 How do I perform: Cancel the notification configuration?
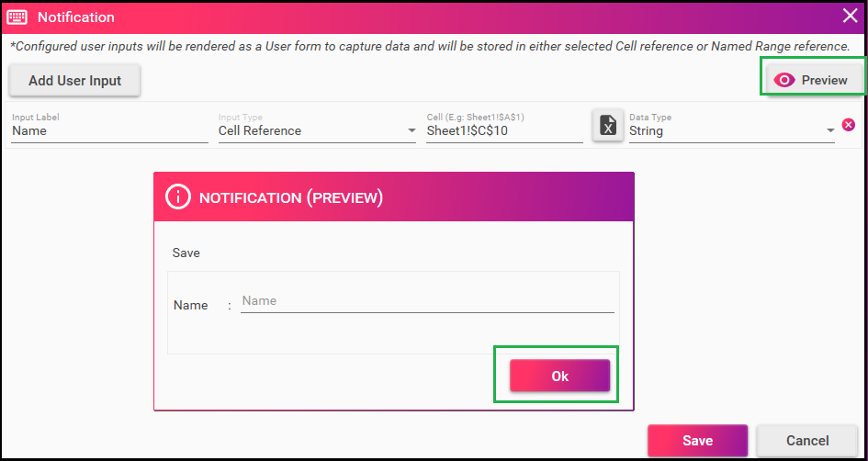[807, 441]
